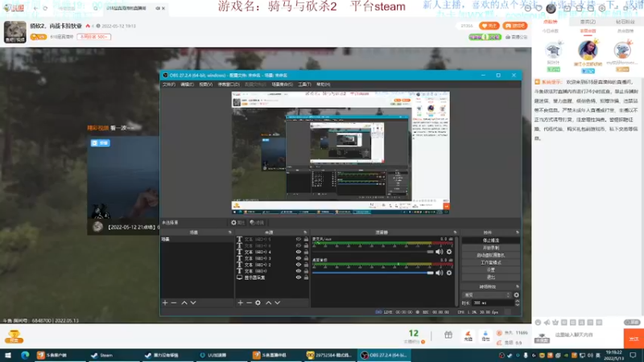
Task: Toggle visibility of 文本 (GDI+) 3 source
Action: click(x=299, y=258)
